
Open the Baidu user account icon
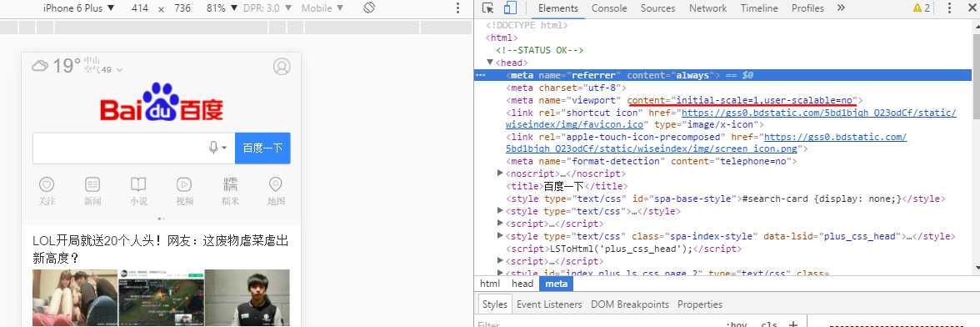point(282,66)
